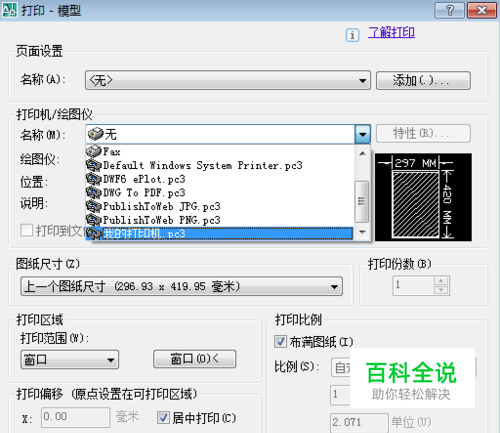
Task: Click printer list scroll down arrow
Action: point(362,232)
